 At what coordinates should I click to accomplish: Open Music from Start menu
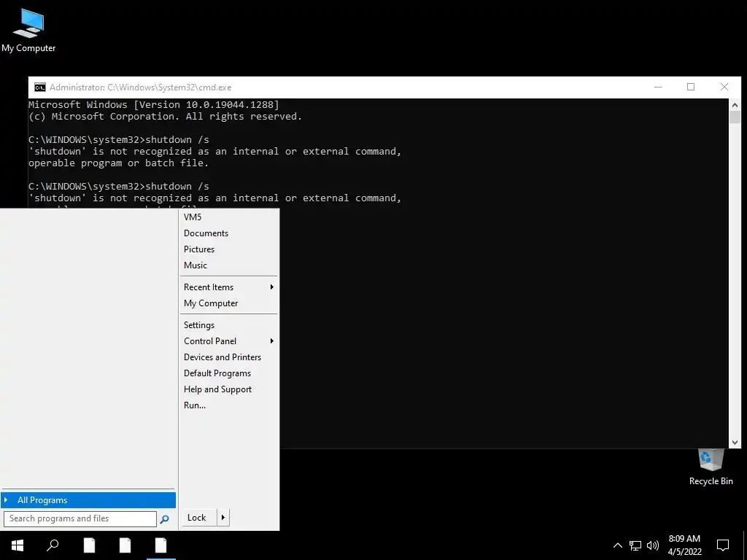click(228, 265)
